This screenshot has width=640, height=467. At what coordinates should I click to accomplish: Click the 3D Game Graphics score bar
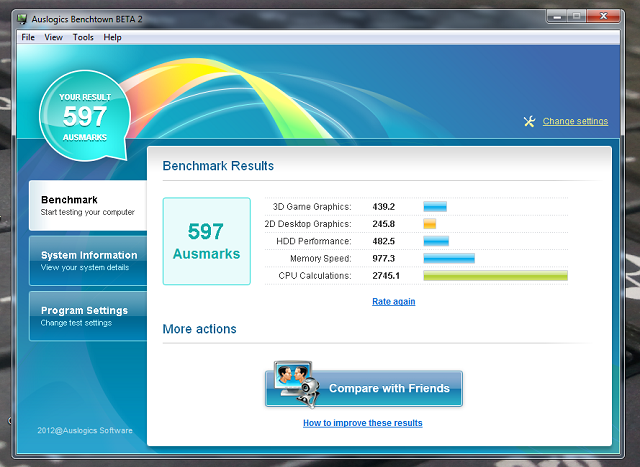(435, 207)
